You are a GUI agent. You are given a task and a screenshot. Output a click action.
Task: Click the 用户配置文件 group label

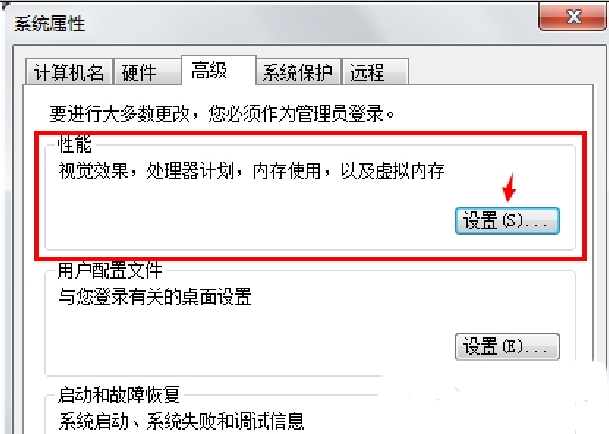(110, 270)
